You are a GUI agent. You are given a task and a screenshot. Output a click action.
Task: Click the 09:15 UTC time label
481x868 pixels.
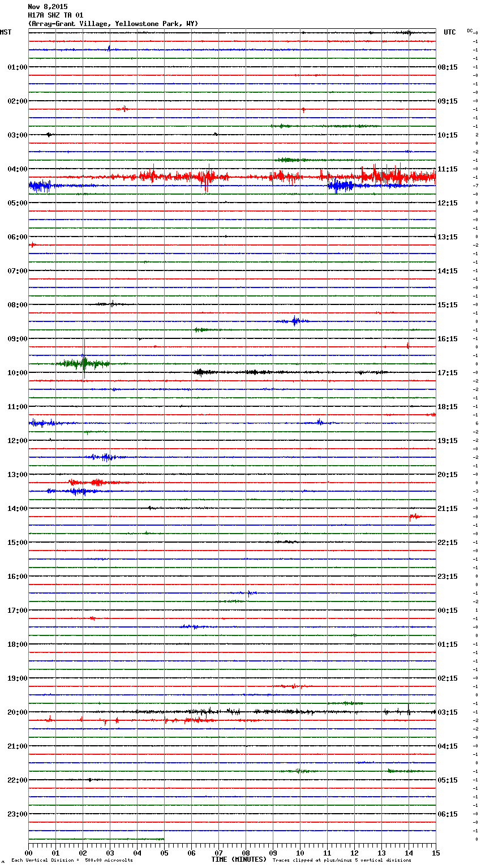448,101
